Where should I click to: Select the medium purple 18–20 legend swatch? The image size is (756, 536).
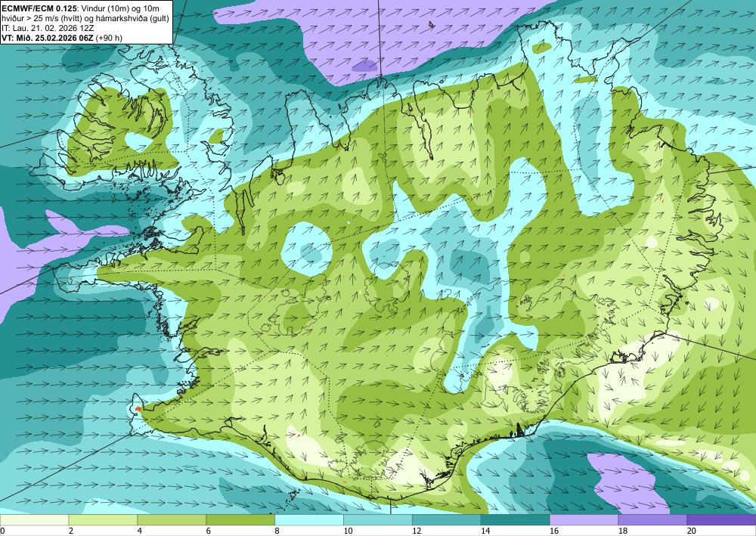(652, 520)
